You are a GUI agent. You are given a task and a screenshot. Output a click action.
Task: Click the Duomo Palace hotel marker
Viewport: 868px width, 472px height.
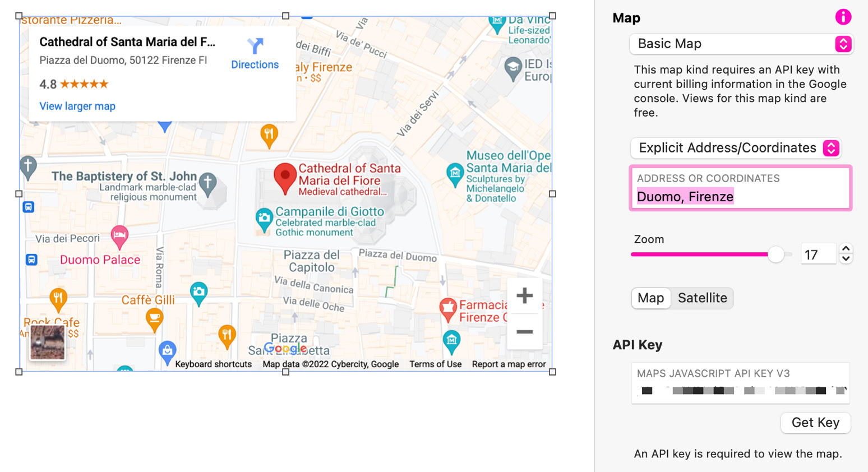tap(119, 236)
